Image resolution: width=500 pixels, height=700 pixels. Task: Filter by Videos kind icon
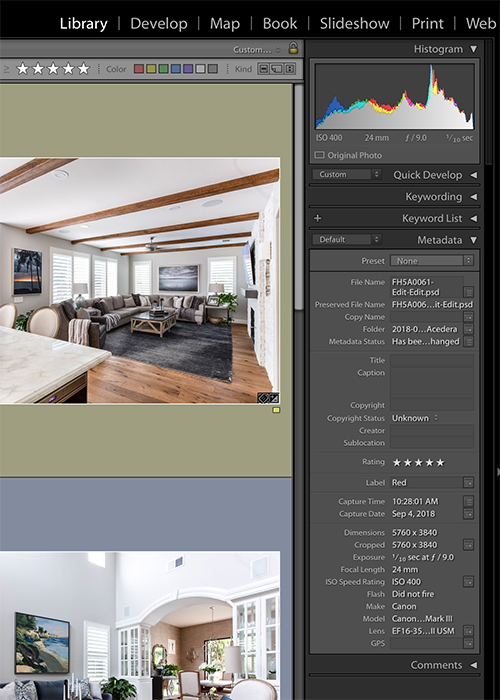tap(290, 69)
